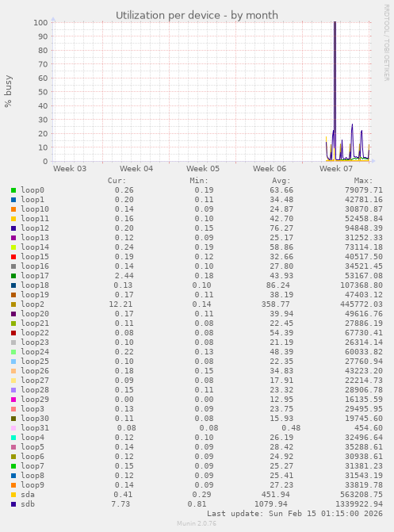The image size is (394, 532).
Task: Click sda average value 451.94
Action: [276, 495]
